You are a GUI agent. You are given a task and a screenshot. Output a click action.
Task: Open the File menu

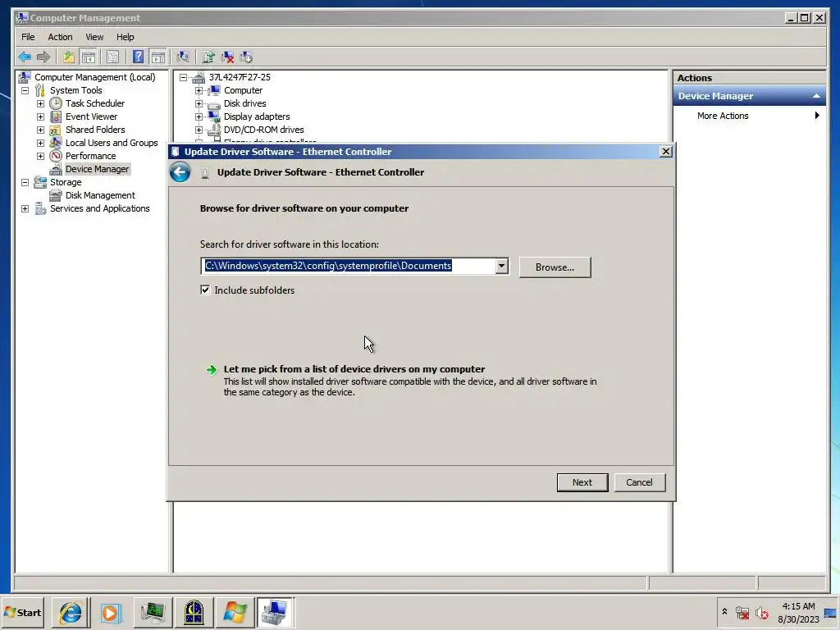point(28,37)
